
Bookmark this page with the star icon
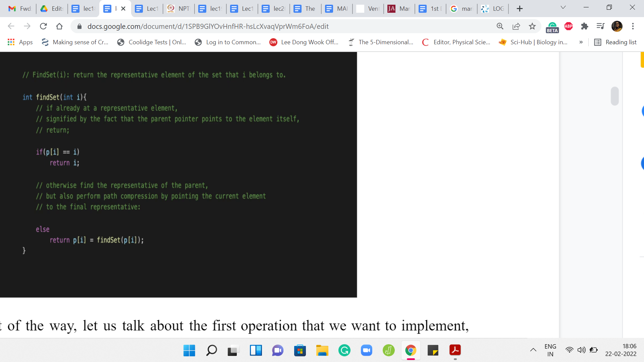point(532,26)
